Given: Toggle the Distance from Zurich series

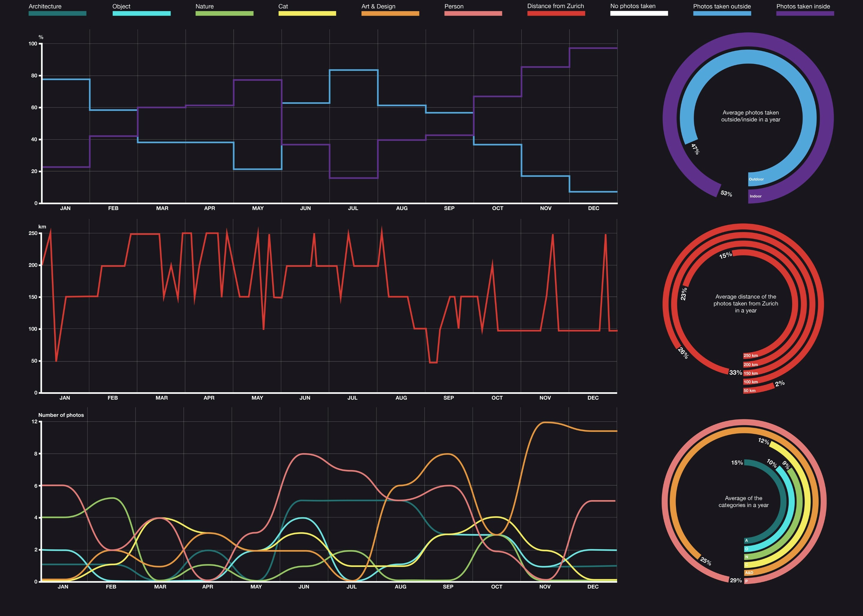Looking at the screenshot, I should pyautogui.click(x=556, y=13).
